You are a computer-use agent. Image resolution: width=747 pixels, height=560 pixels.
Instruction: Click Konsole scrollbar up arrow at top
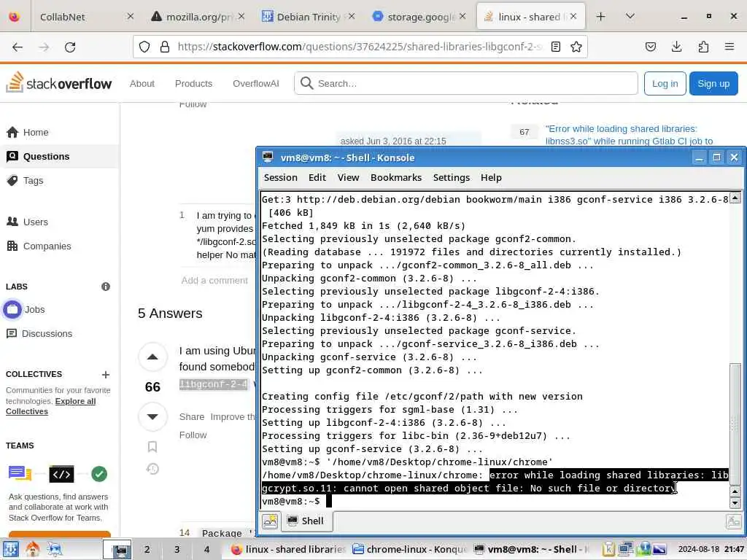coord(735,198)
